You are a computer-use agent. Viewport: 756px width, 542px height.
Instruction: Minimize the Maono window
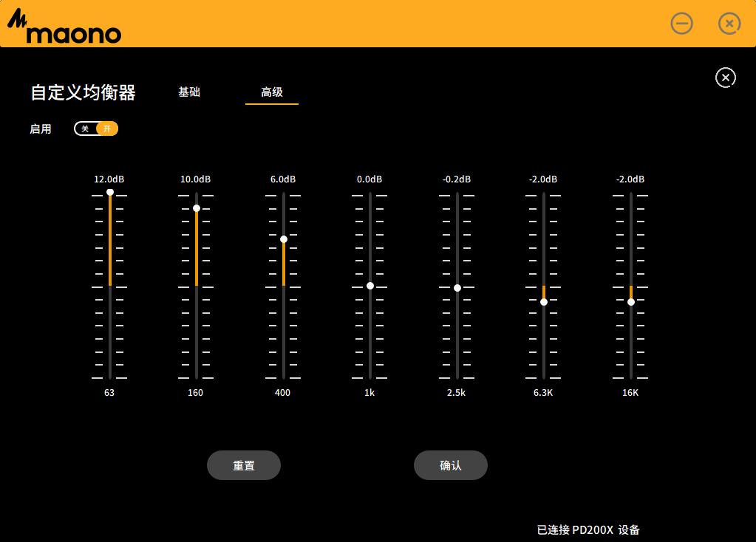pos(681,24)
